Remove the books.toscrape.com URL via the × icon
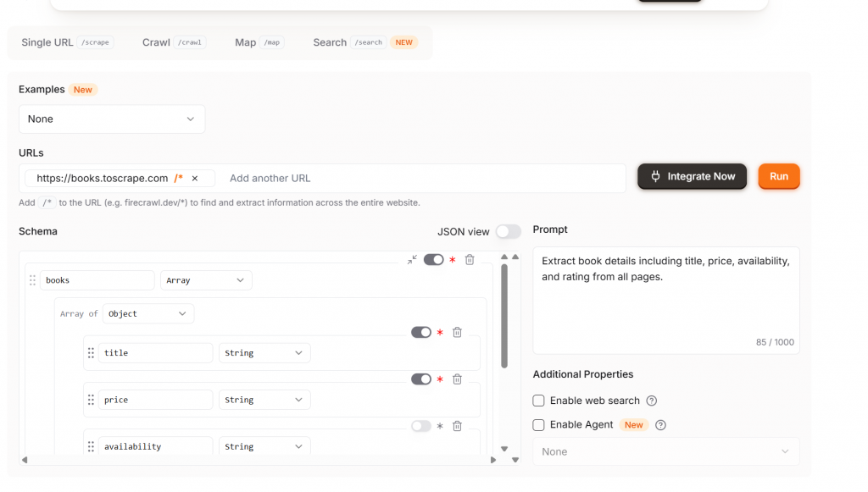Viewport: 868px width, 492px height. [x=195, y=178]
